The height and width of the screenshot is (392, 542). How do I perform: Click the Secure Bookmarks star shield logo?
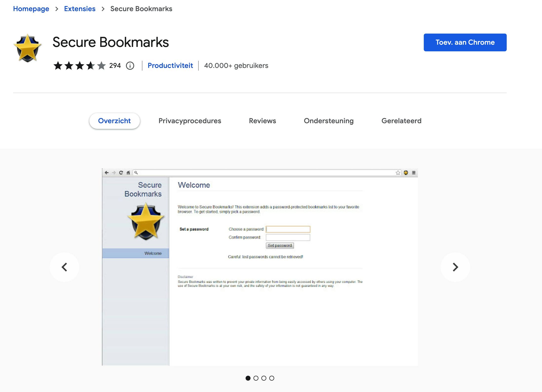27,48
